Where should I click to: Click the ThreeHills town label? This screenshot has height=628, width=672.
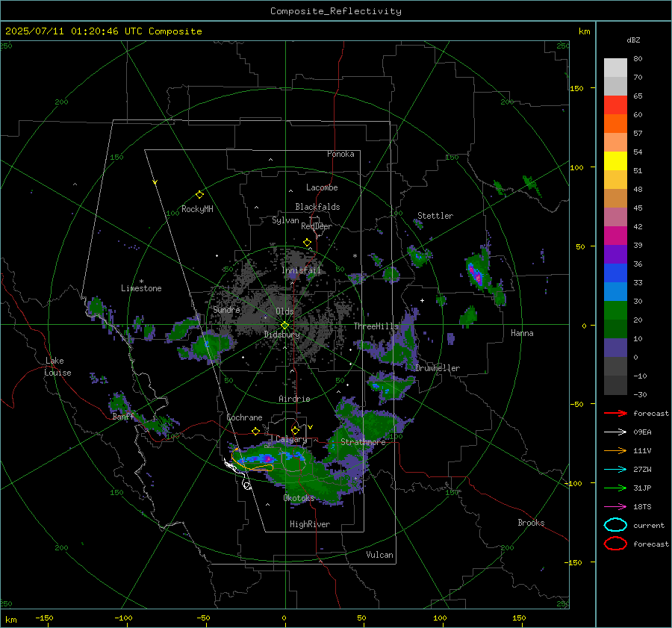pyautogui.click(x=376, y=326)
